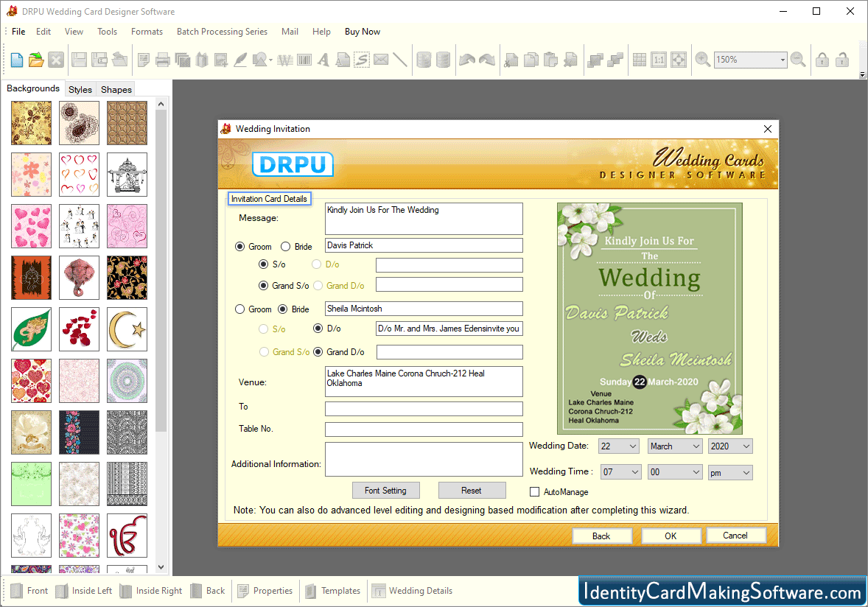
Task: Click the Font Setting button
Action: (x=386, y=491)
